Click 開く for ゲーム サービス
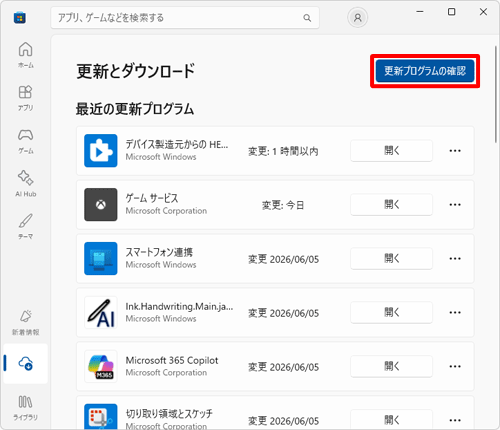Image resolution: width=500 pixels, height=430 pixels. (391, 205)
